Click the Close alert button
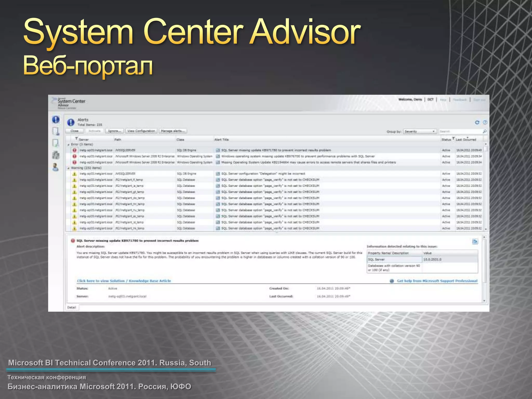Image resolution: width=532 pixels, height=399 pixels. pyautogui.click(x=75, y=131)
